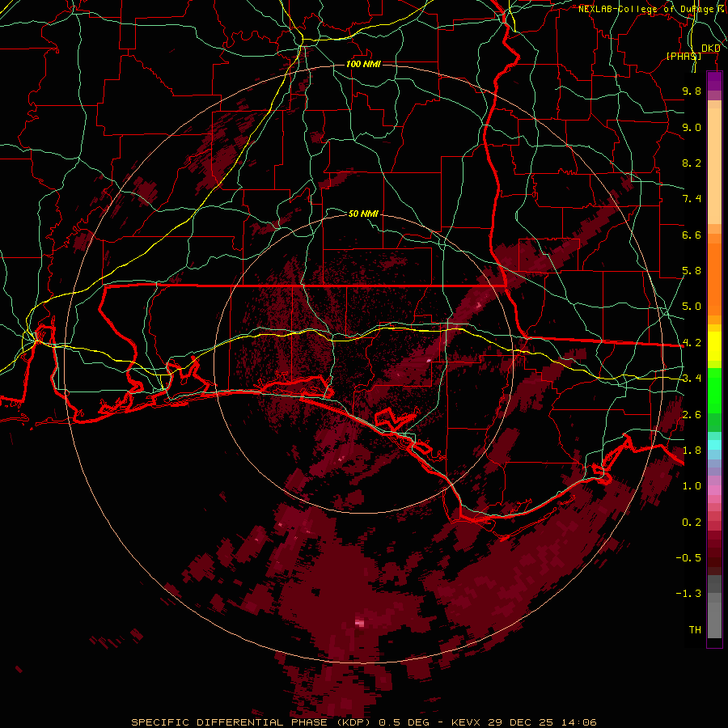728x728 pixels.
Task: Select the 5.8 legend value
Action: tap(692, 271)
